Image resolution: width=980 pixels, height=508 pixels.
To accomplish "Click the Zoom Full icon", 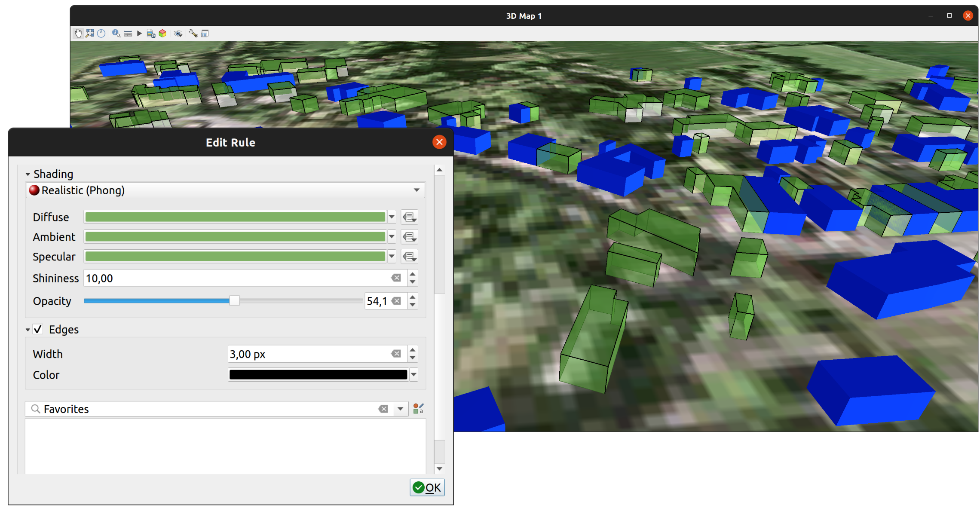I will (90, 34).
